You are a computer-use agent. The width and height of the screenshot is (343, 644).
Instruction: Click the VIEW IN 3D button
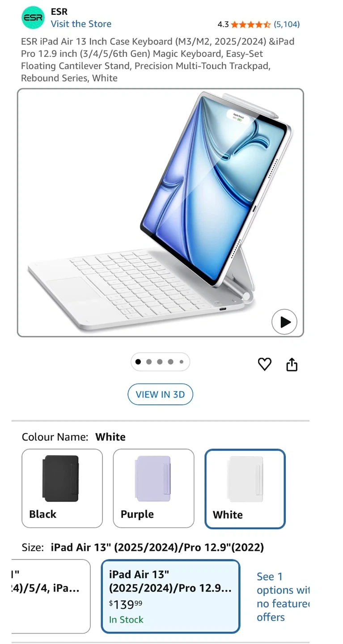click(x=160, y=394)
